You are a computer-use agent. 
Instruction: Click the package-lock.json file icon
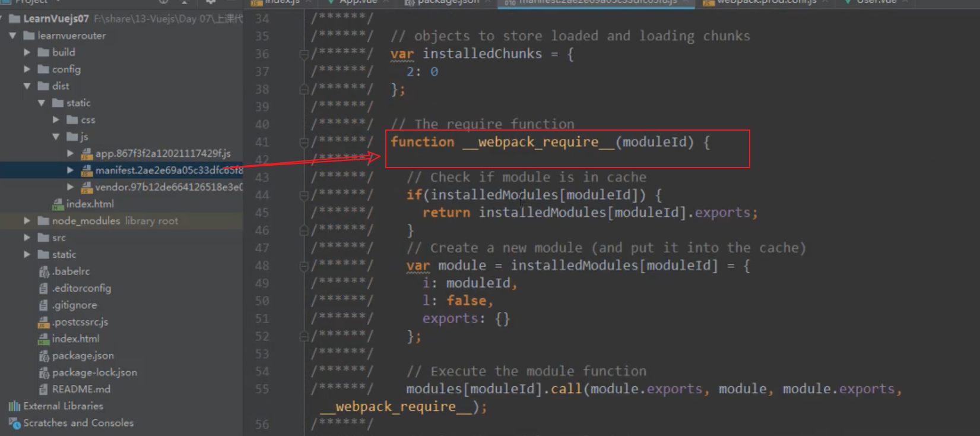pyautogui.click(x=44, y=373)
